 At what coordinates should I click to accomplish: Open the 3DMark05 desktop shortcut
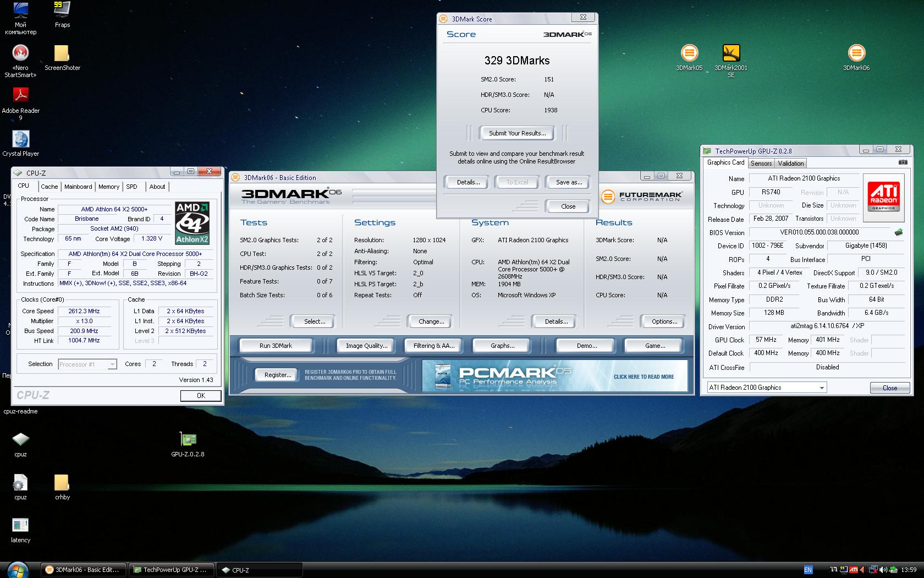pyautogui.click(x=689, y=58)
